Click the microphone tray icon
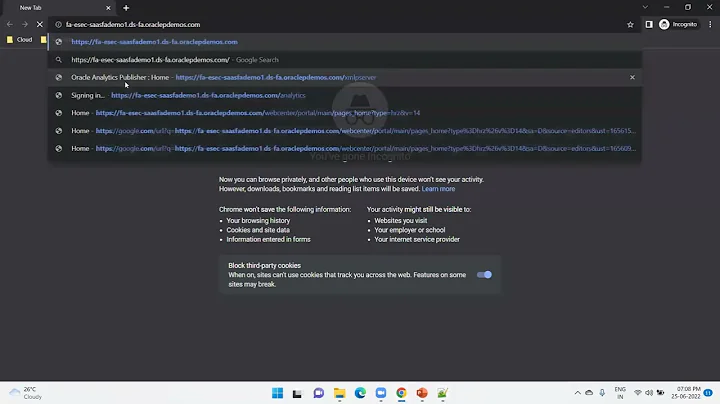 point(602,393)
